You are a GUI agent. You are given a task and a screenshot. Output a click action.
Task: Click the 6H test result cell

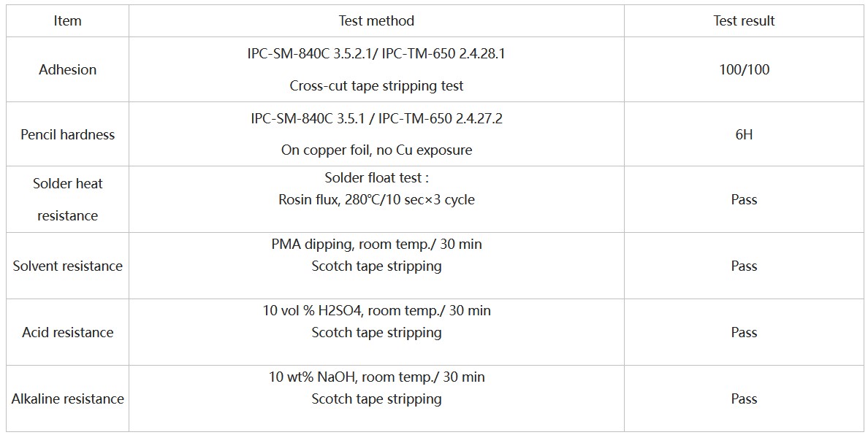tap(744, 134)
